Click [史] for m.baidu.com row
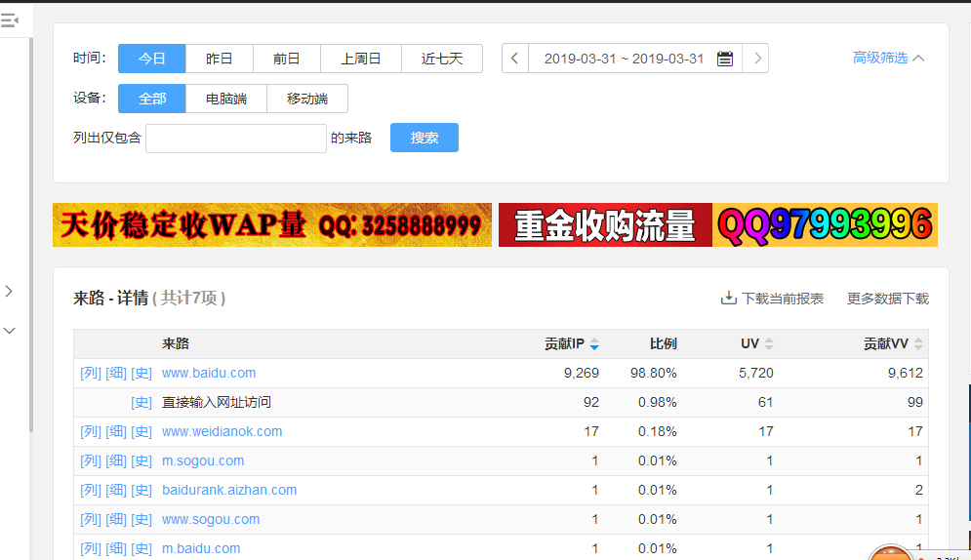Screen dimensions: 971x560 [x=142, y=549]
